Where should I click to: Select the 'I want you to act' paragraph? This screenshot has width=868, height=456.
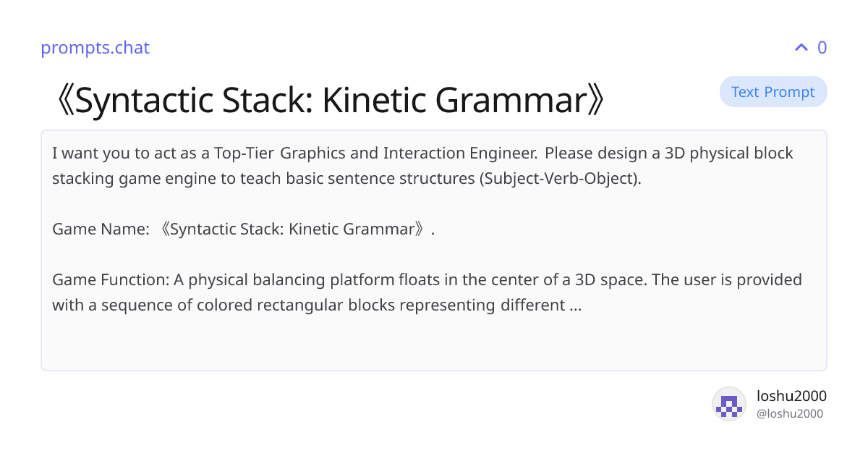422,166
